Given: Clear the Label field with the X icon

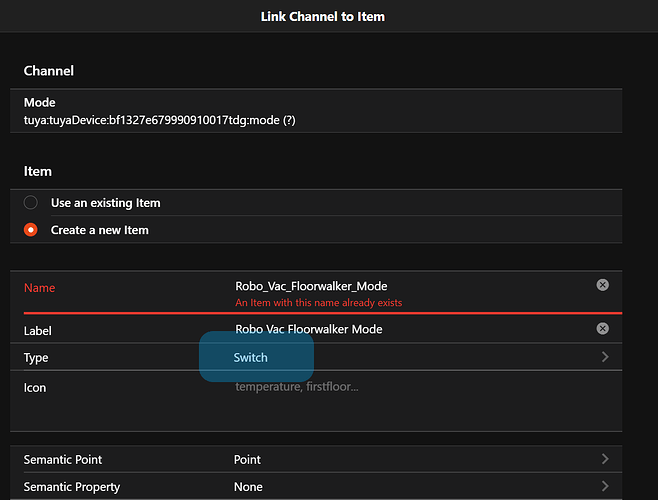Looking at the screenshot, I should pyautogui.click(x=602, y=328).
